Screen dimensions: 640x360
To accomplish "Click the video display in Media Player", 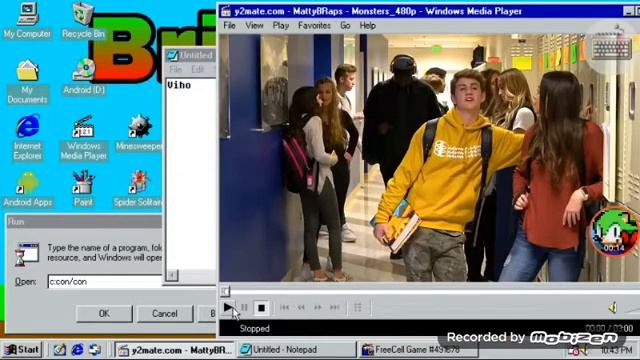I will coord(430,158).
